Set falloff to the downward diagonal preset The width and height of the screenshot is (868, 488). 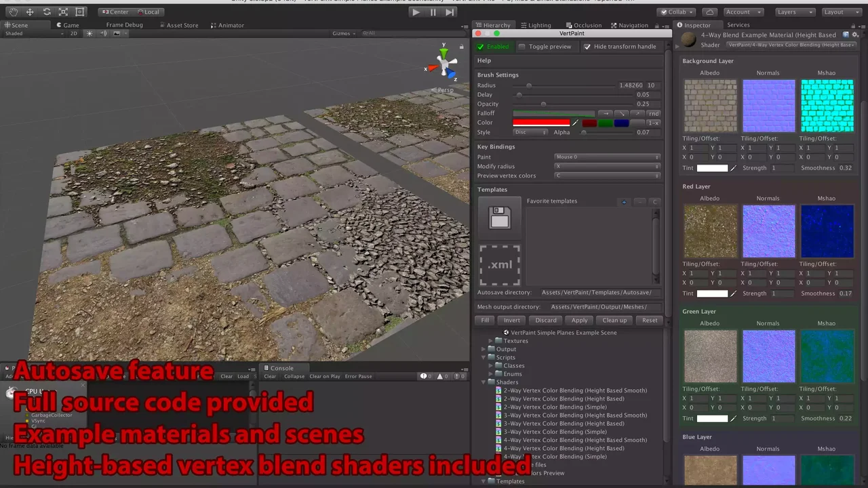pyautogui.click(x=622, y=113)
